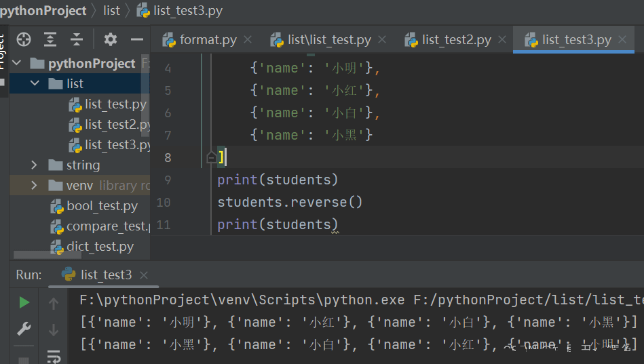The image size is (644, 364).
Task: Click first output line starting with 小明
Action: [x=358, y=322]
